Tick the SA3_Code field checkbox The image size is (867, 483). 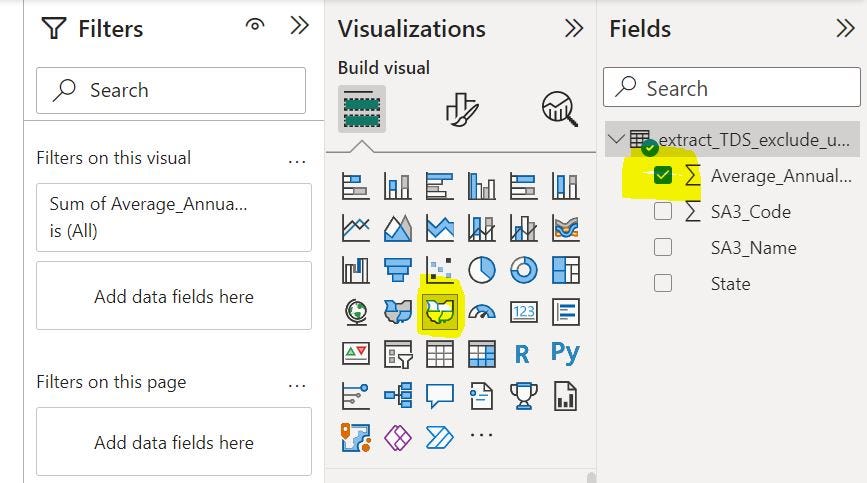tap(662, 212)
